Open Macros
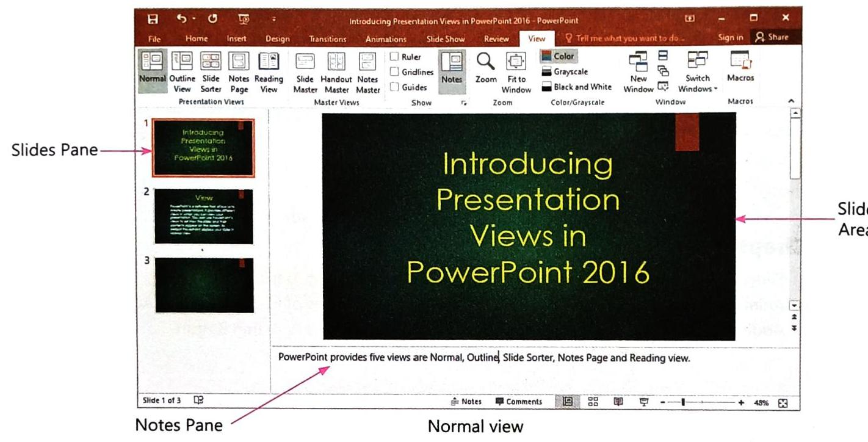This screenshot has width=868, height=442. (740, 67)
